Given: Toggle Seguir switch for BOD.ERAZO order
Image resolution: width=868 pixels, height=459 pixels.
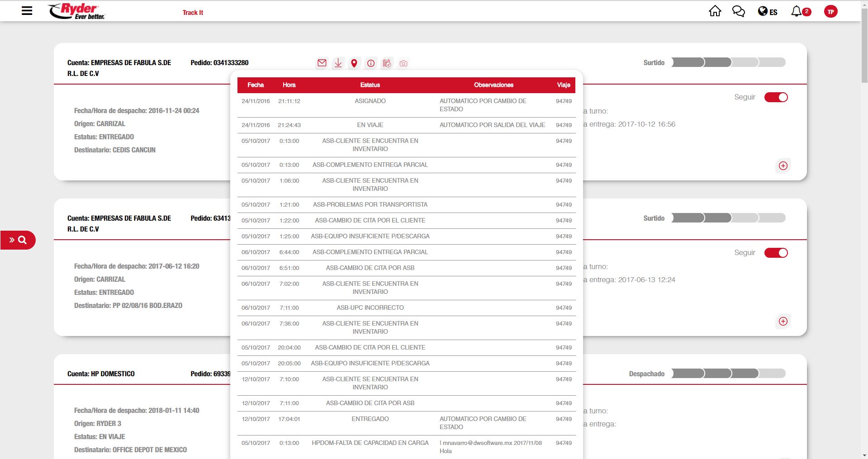Looking at the screenshot, I should point(776,253).
